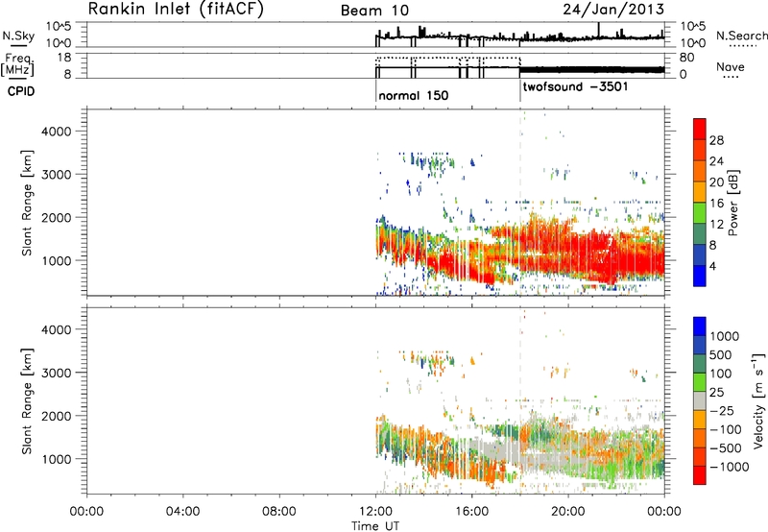
Task: Click the '80' tick on the Nave axis
Action: click(686, 58)
